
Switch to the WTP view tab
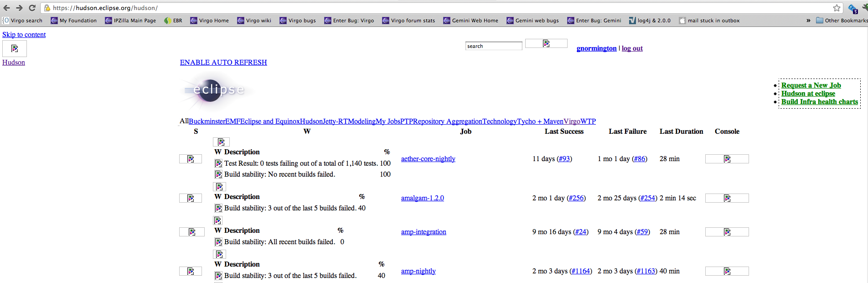click(588, 121)
